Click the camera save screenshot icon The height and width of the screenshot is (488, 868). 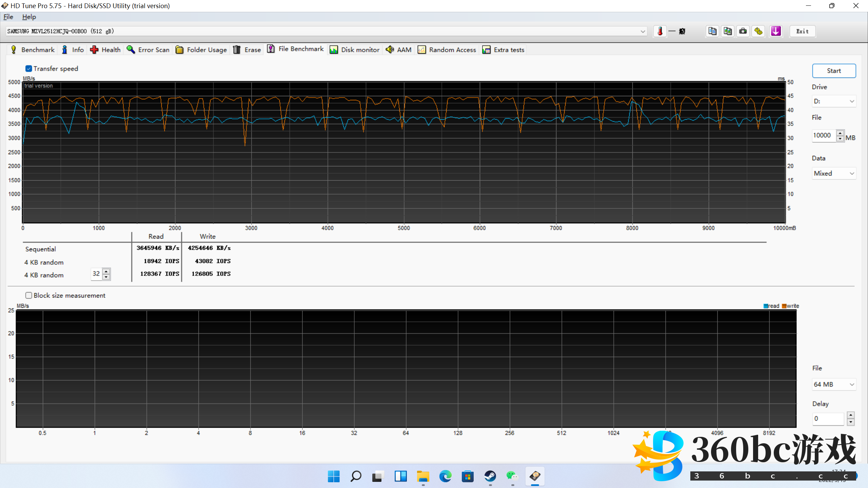743,31
